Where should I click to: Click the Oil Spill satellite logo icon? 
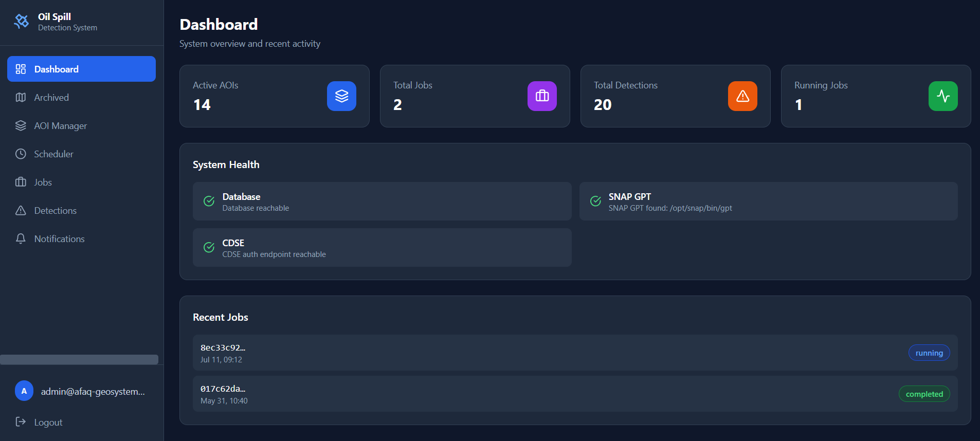tap(22, 22)
